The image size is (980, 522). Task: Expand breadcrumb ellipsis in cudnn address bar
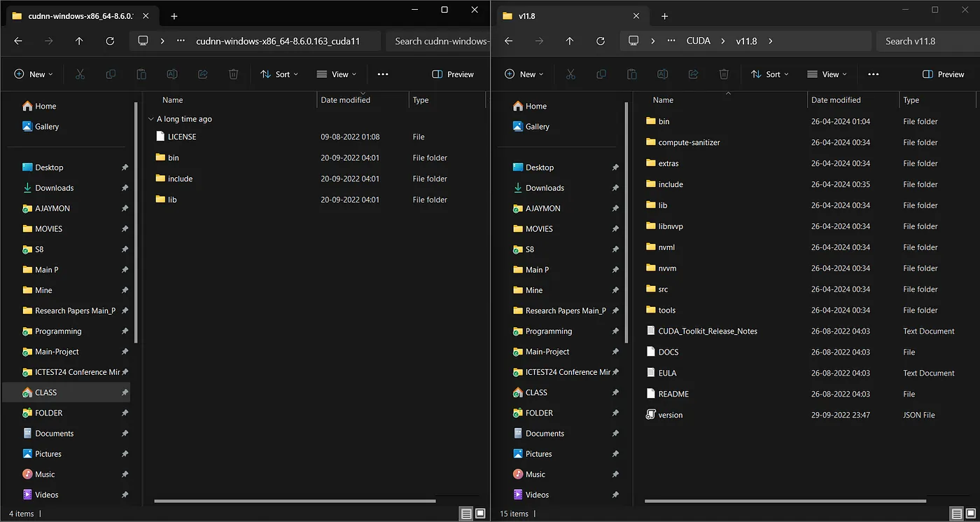pos(181,41)
